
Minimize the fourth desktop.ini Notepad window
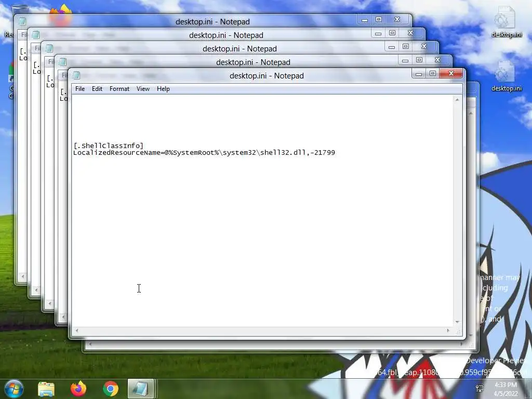click(x=405, y=60)
